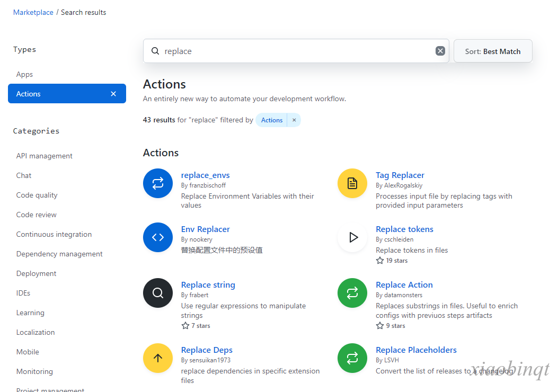Open the Continuous integration category

click(54, 234)
